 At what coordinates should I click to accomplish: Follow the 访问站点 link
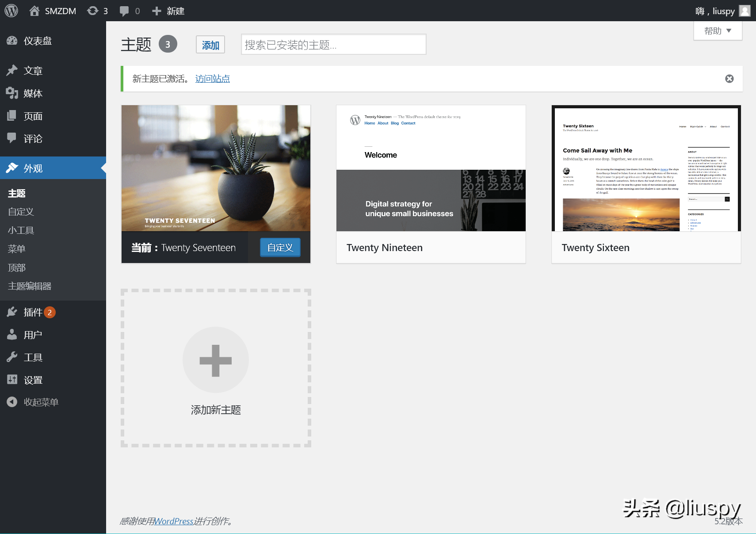tap(213, 79)
